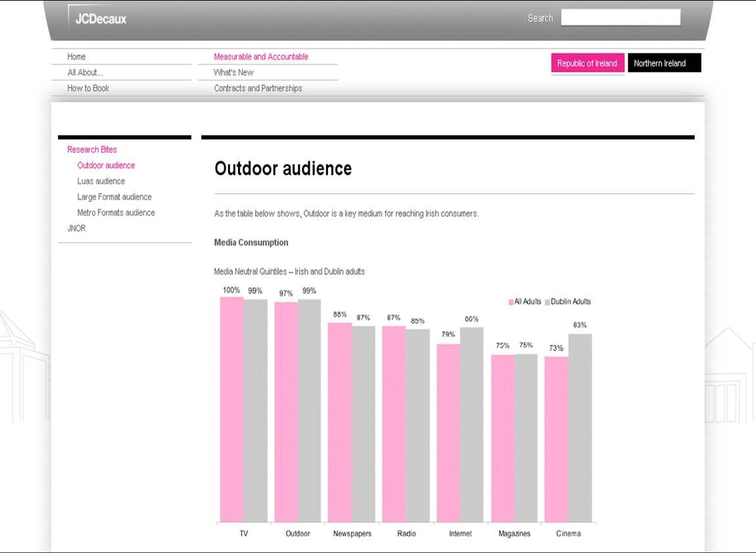This screenshot has height=553, width=756.
Task: Open the What's New section
Action: click(x=233, y=72)
